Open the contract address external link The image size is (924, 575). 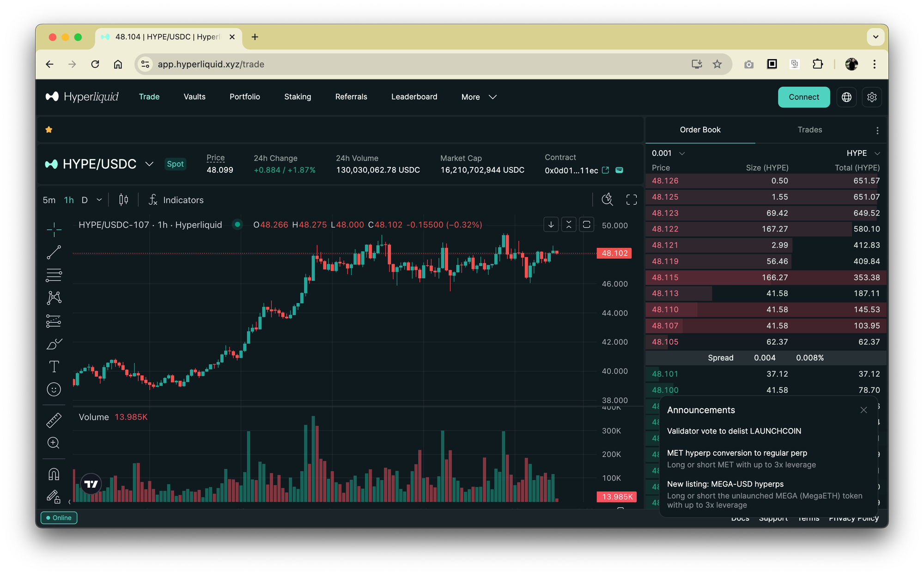coord(605,170)
